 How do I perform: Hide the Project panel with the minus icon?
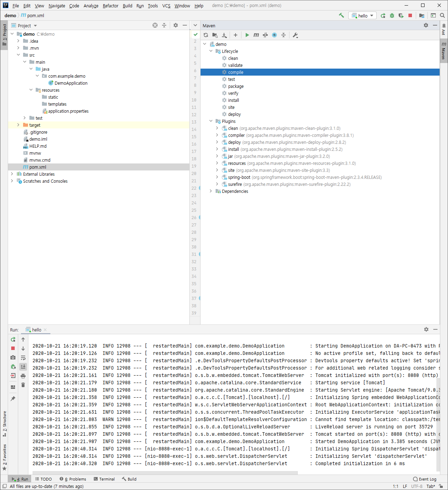184,25
